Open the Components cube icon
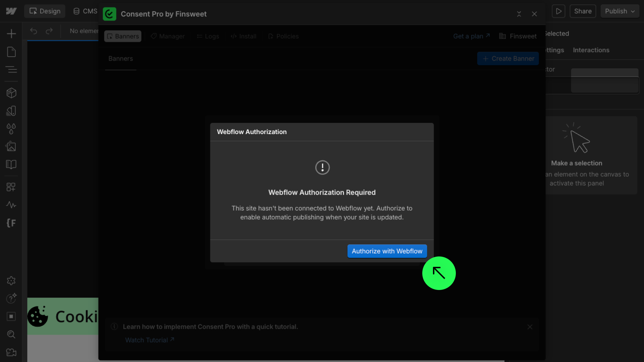The width and height of the screenshot is (644, 362). pos(11,93)
